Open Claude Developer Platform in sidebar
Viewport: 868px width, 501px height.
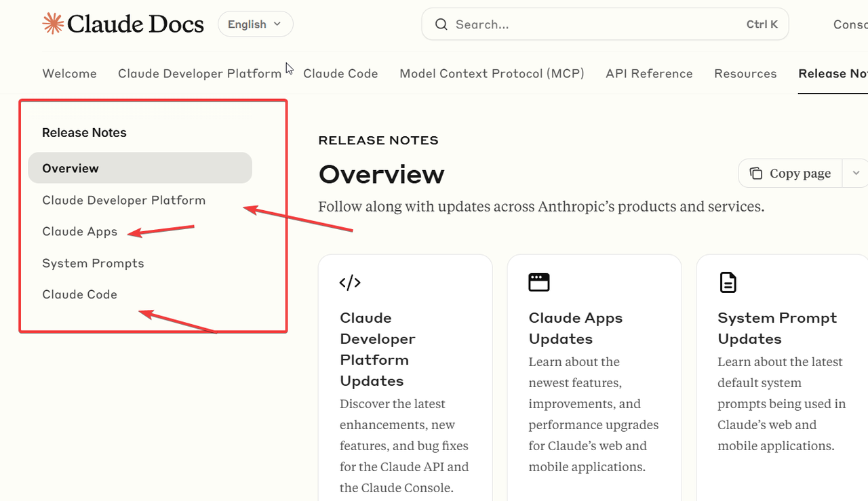(x=123, y=200)
